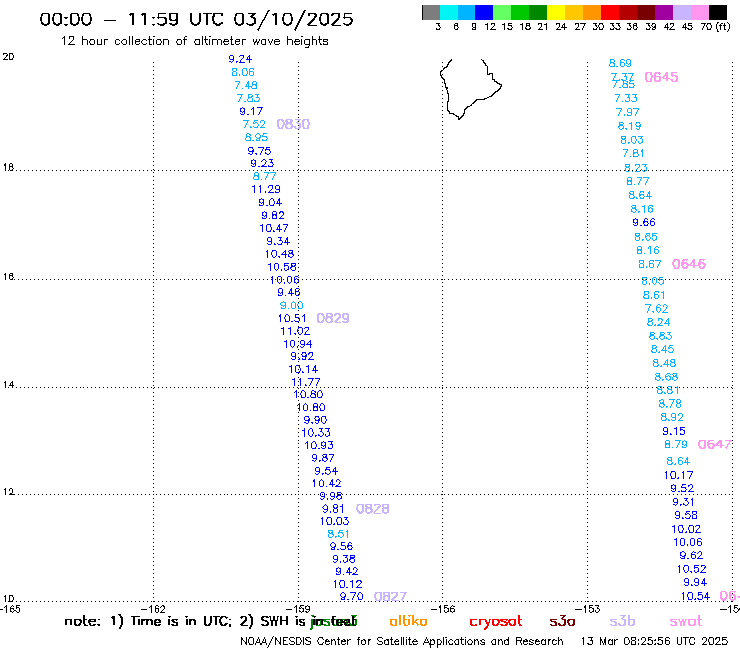The image size is (740, 650).
Task: Click the gray 3 ft legend swatch
Action: pos(431,12)
